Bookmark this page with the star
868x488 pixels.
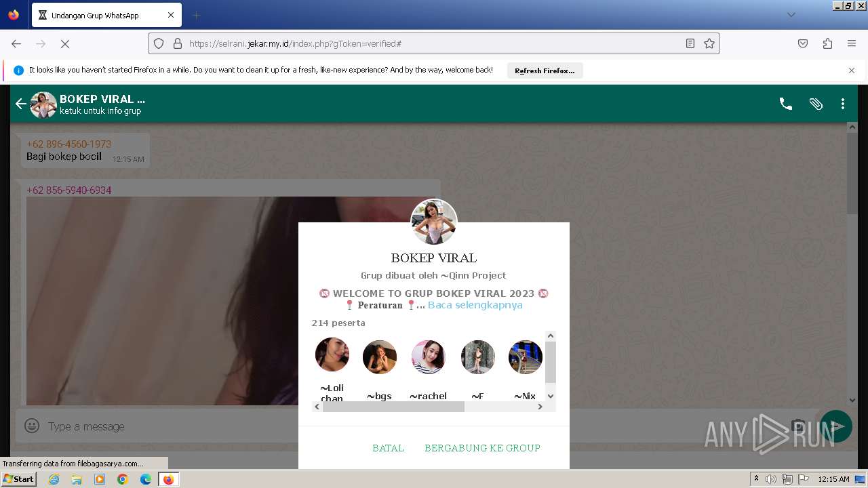709,43
